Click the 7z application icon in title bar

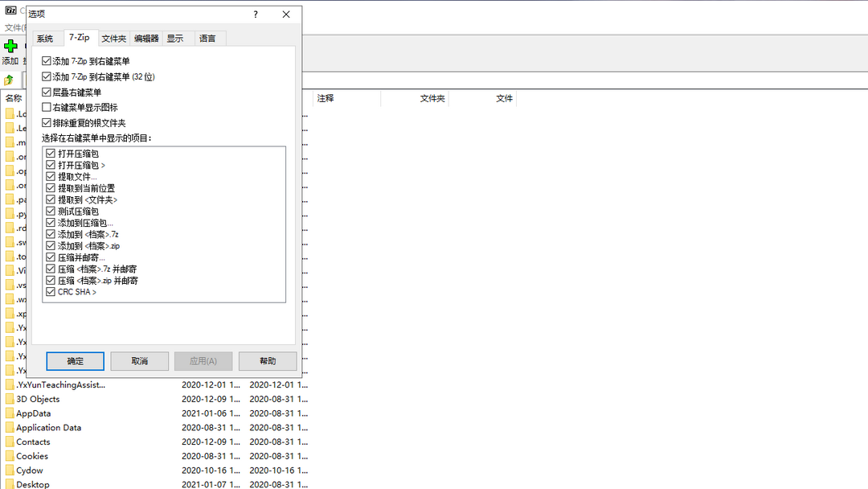click(9, 10)
